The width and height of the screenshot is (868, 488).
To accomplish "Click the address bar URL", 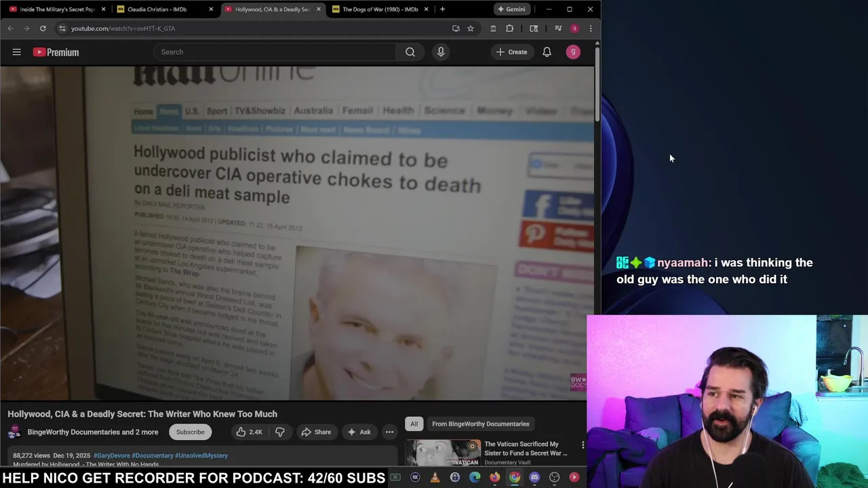I will [123, 28].
